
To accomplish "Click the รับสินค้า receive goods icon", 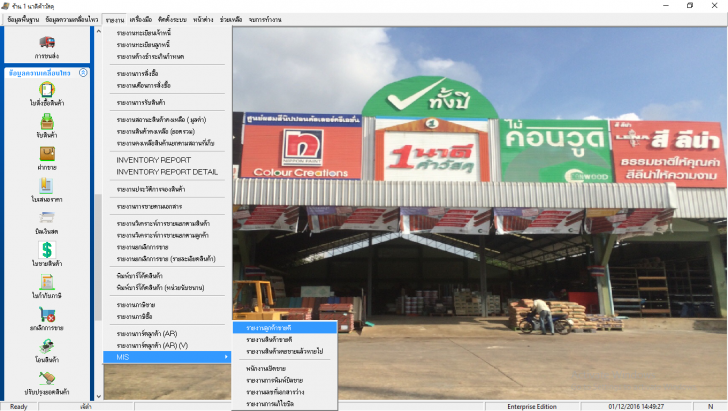I will (x=47, y=122).
